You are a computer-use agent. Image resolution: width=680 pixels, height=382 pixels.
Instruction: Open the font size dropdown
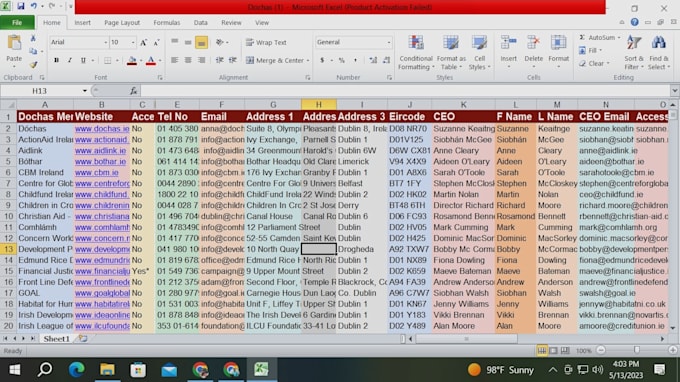(133, 42)
